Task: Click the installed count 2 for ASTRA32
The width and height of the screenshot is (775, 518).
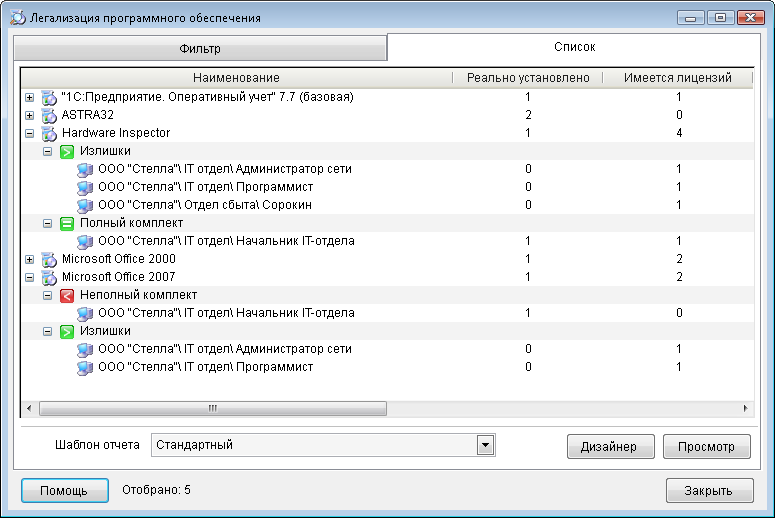Action: (x=528, y=115)
